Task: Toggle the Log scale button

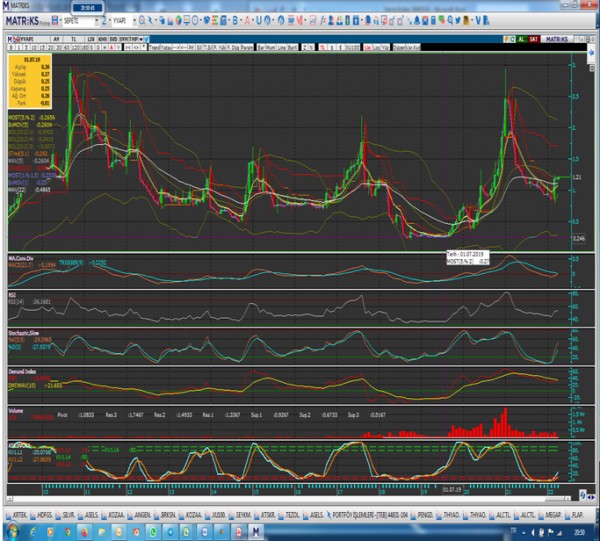Action: click(x=377, y=47)
